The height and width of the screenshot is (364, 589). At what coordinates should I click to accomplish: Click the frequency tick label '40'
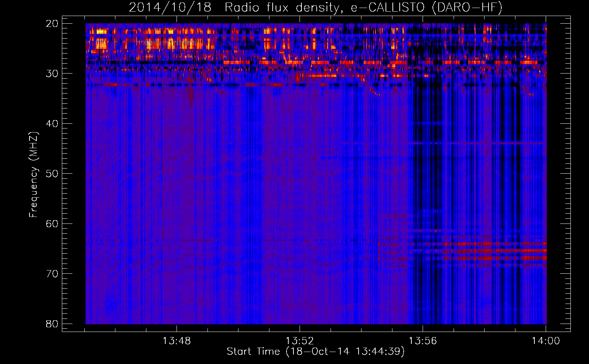[52, 124]
